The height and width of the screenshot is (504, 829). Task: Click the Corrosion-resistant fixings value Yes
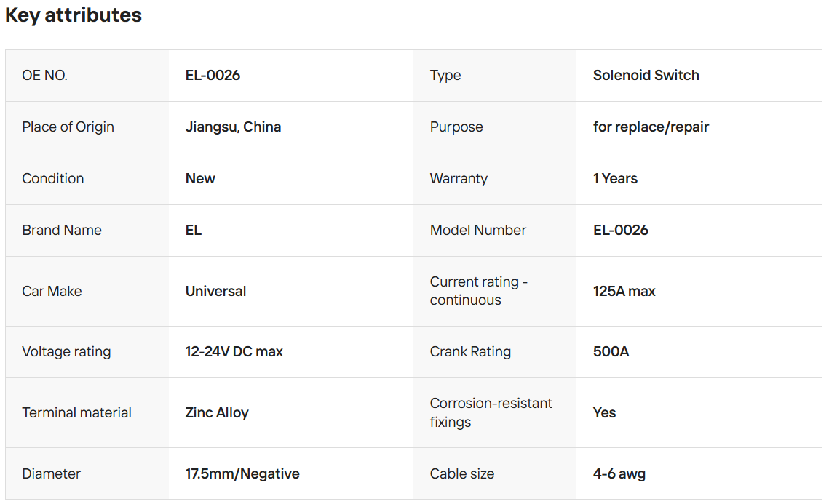(604, 413)
